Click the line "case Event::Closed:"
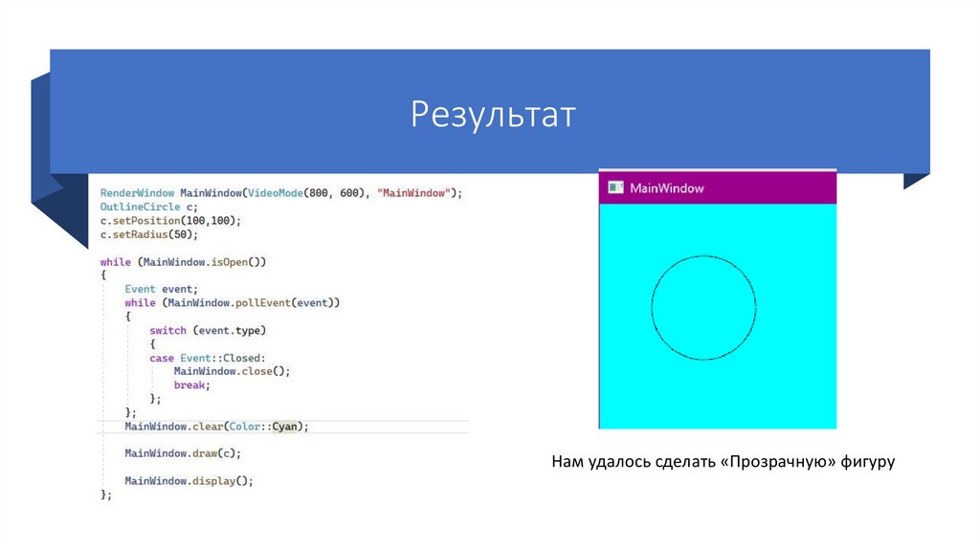 point(208,358)
